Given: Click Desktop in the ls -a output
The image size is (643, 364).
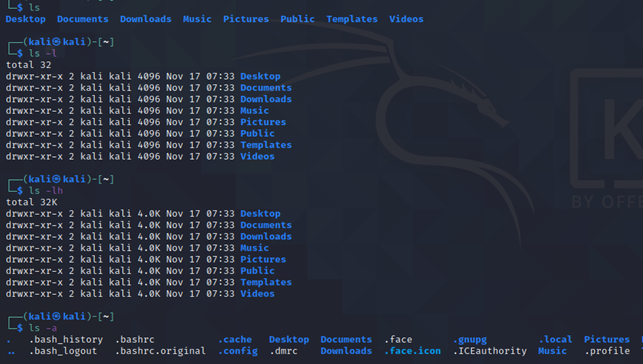Looking at the screenshot, I should [289, 339].
